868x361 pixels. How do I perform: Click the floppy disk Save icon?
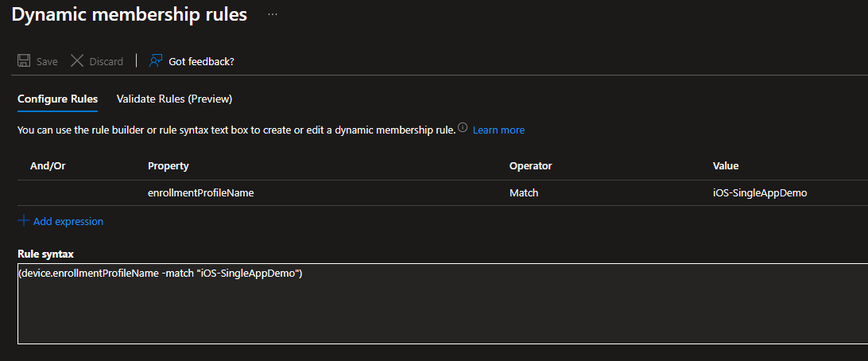tap(24, 61)
